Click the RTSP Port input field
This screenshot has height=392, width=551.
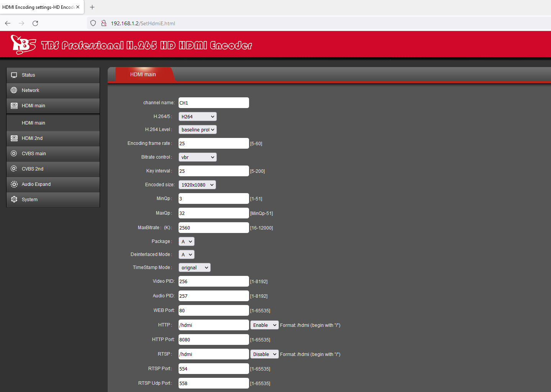(214, 369)
